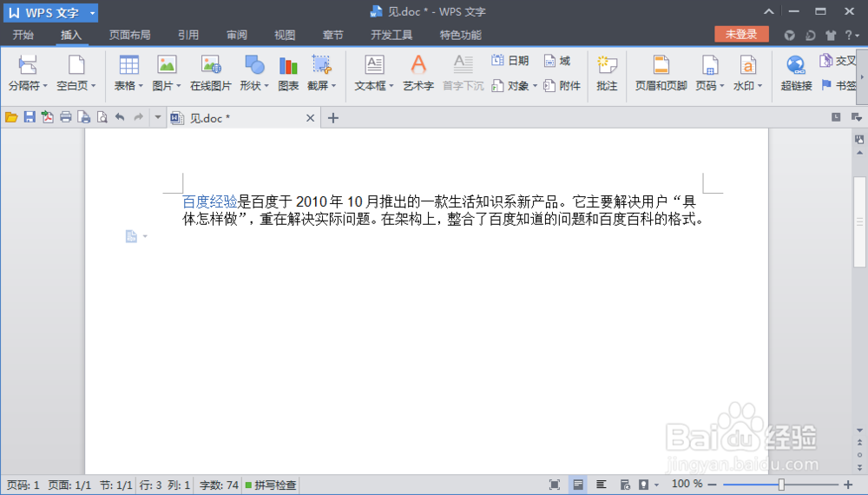This screenshot has height=495, width=868.
Task: Expand the 页码 dropdown arrow
Action: 722,86
